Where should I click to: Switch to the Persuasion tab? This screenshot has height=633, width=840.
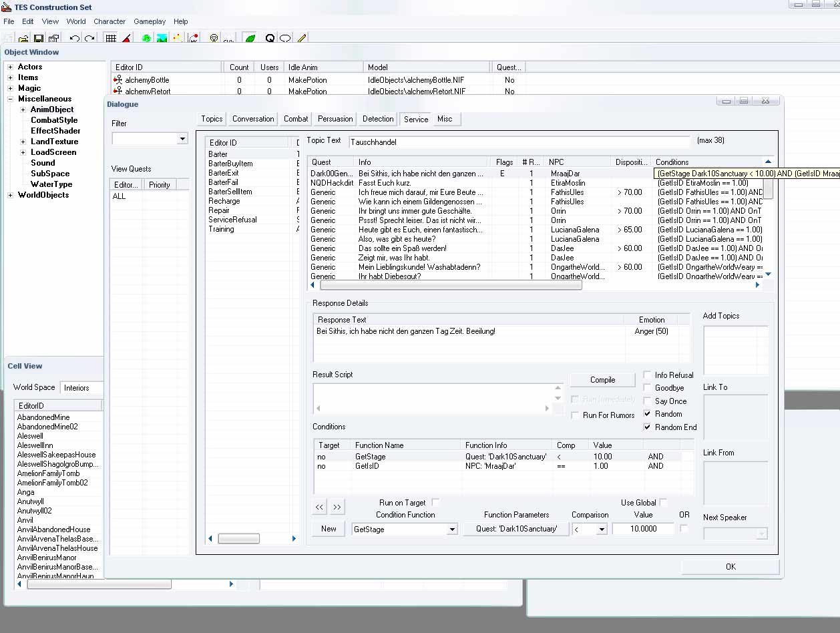(x=335, y=119)
